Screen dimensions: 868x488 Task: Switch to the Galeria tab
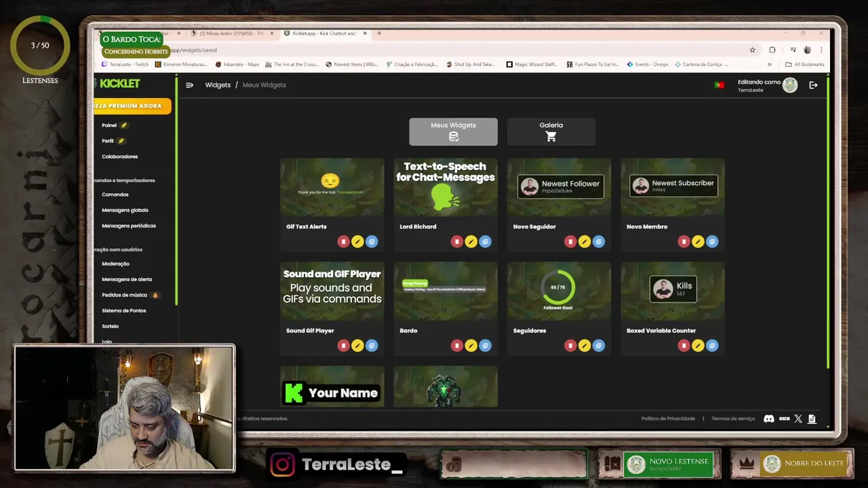point(551,131)
